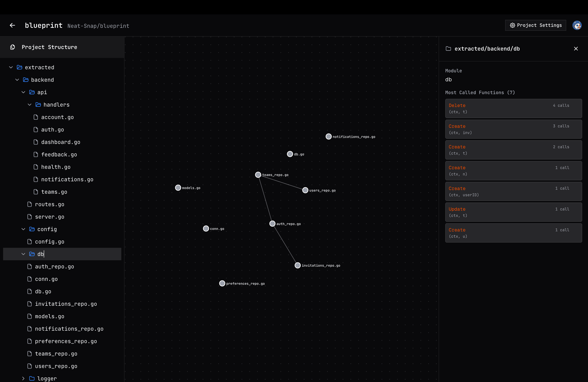Select notifications.go in the handlers folder
Image resolution: width=588 pixels, height=382 pixels.
pyautogui.click(x=67, y=179)
